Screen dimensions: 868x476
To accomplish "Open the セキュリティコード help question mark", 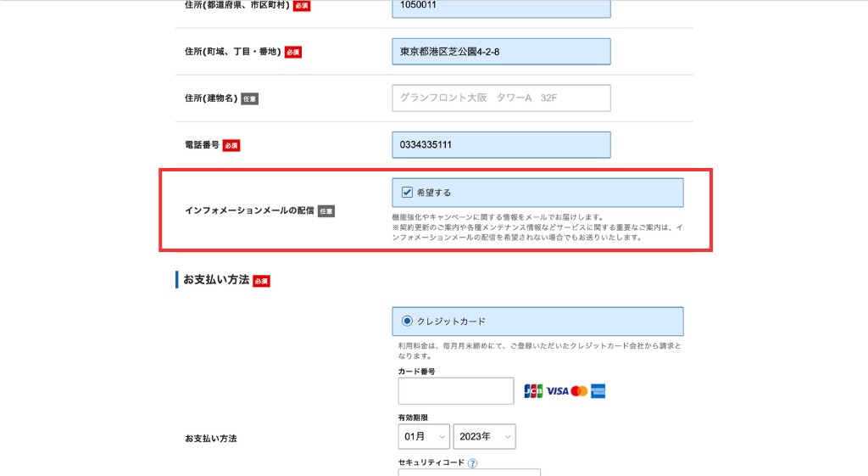I will (x=472, y=463).
